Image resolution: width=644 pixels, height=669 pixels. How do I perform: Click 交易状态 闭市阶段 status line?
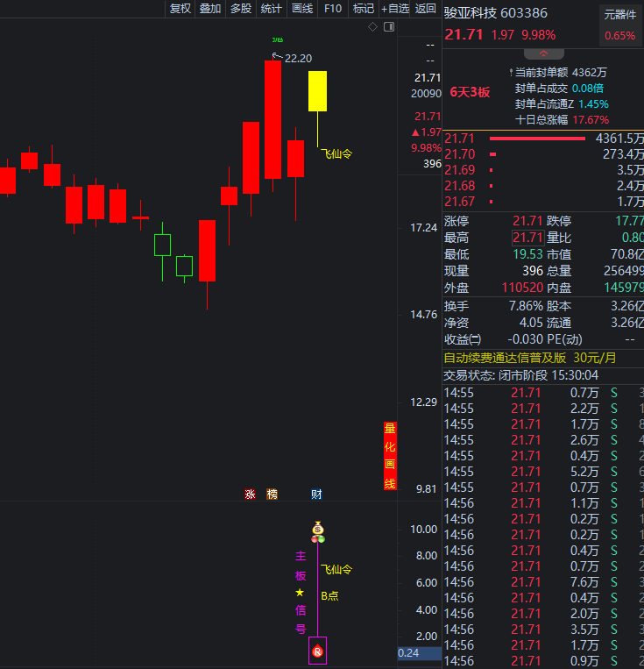point(520,375)
